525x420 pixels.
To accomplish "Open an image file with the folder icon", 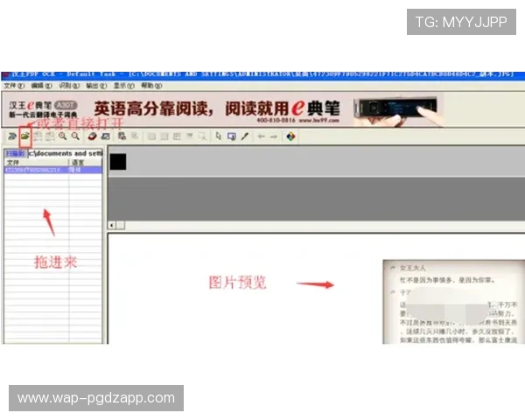I will [25, 136].
